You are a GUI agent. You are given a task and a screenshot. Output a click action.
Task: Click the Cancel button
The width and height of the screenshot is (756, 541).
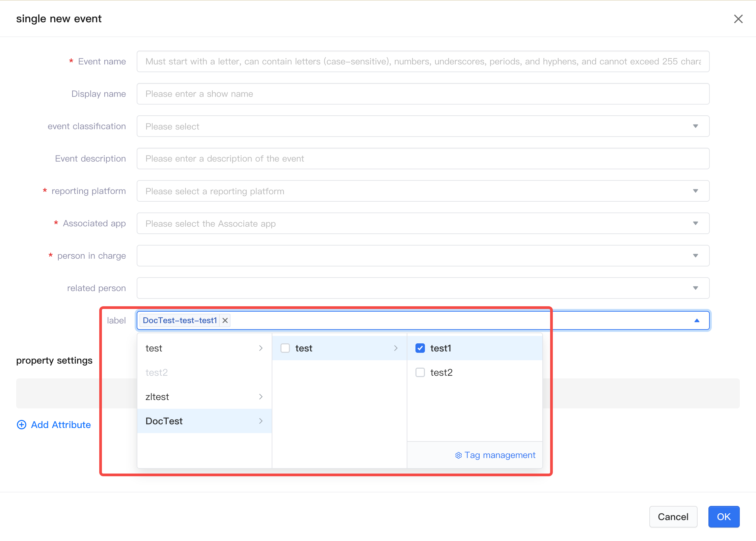(673, 517)
